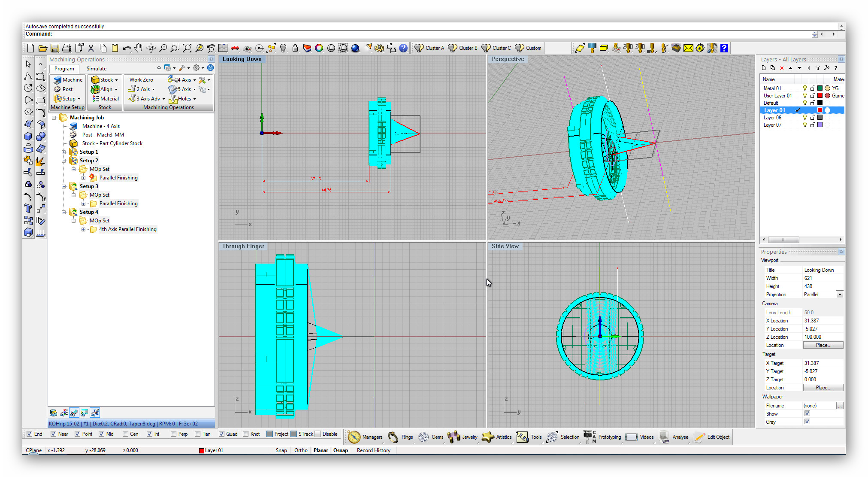Screen dimensions: 868x477
Task: Switch to the Simulate tab
Action: (97, 69)
